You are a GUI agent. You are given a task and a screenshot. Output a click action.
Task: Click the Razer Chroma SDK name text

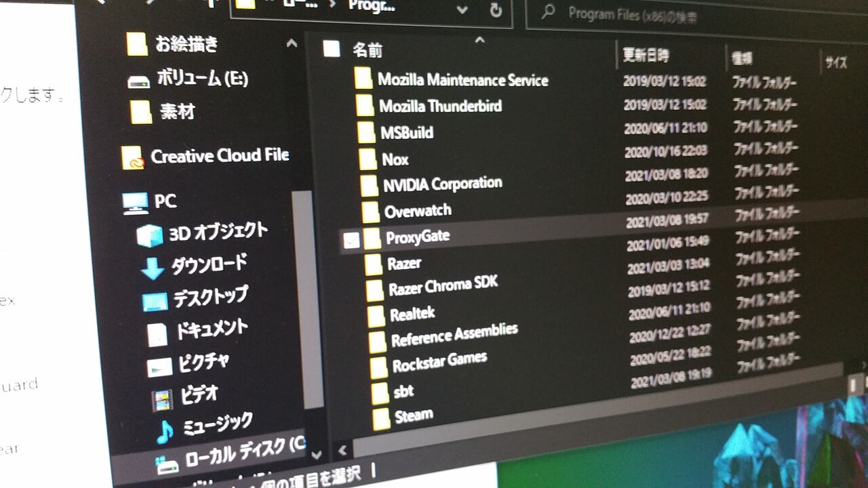pos(443,285)
